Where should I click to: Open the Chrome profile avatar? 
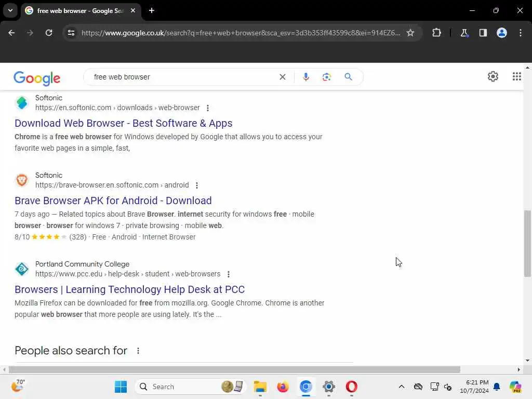click(x=502, y=33)
